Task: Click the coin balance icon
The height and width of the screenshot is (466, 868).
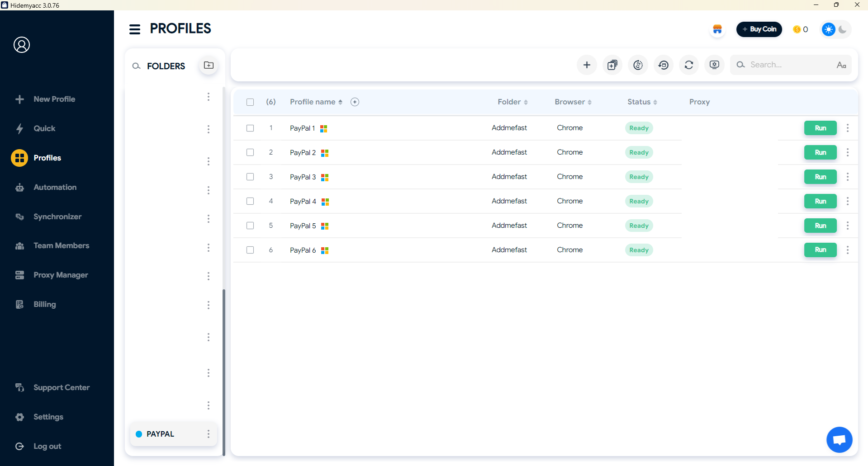Action: tap(797, 29)
